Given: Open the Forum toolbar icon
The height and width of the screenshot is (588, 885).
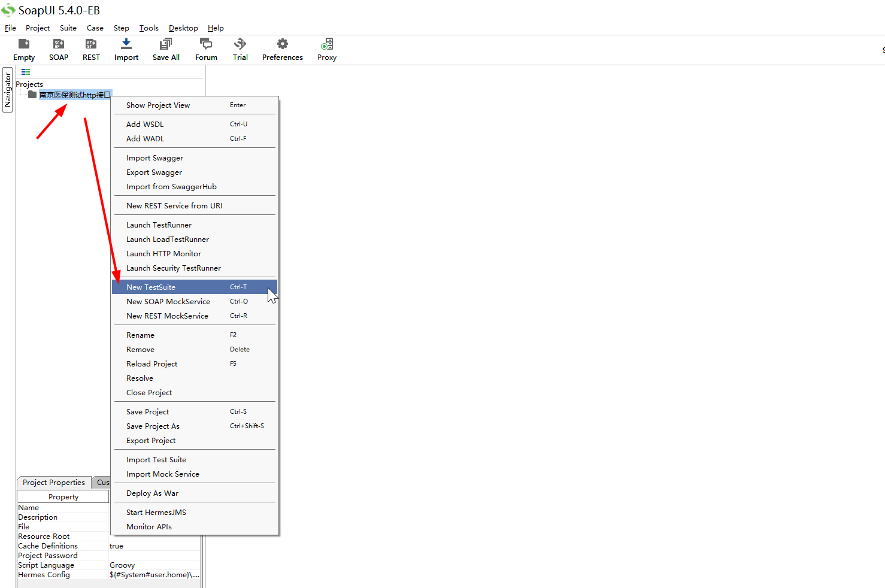Looking at the screenshot, I should 206,44.
